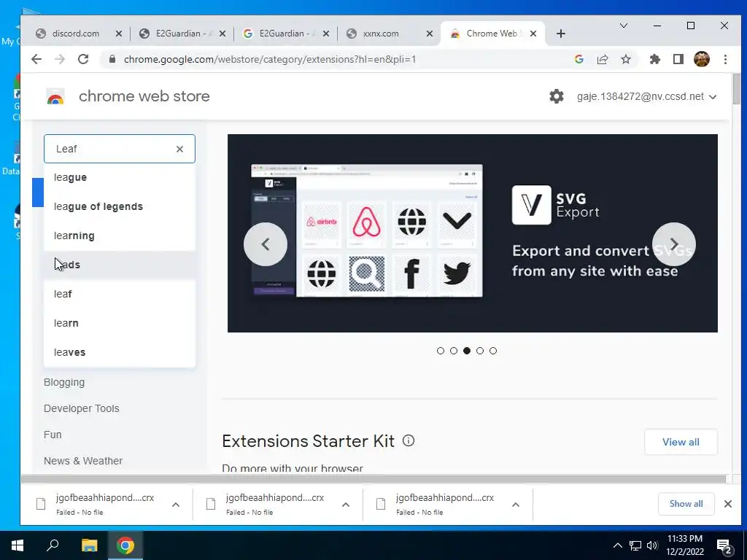Show hidden system tray icons

click(x=617, y=545)
